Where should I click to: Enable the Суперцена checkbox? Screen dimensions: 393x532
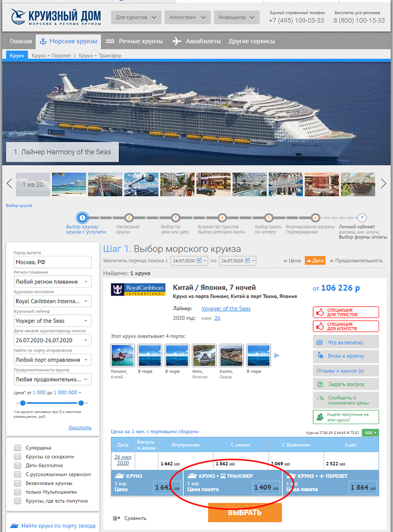pyautogui.click(x=17, y=448)
